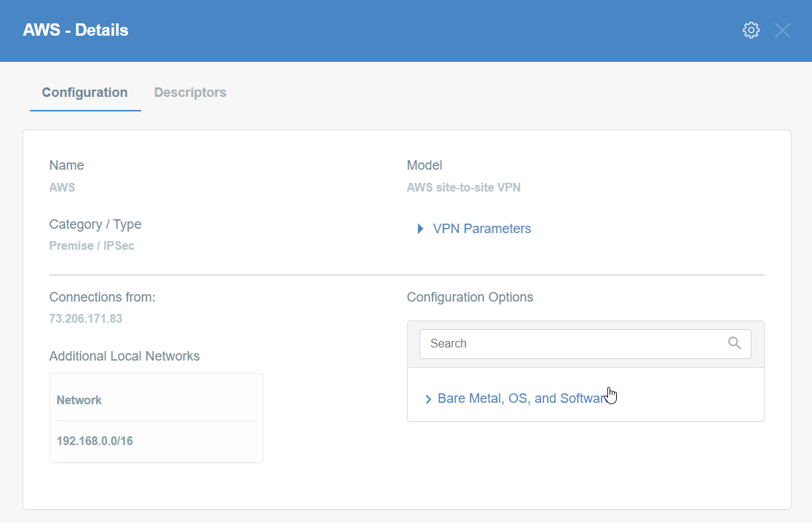Click the Premise / IPSec value
812x523 pixels.
point(92,246)
